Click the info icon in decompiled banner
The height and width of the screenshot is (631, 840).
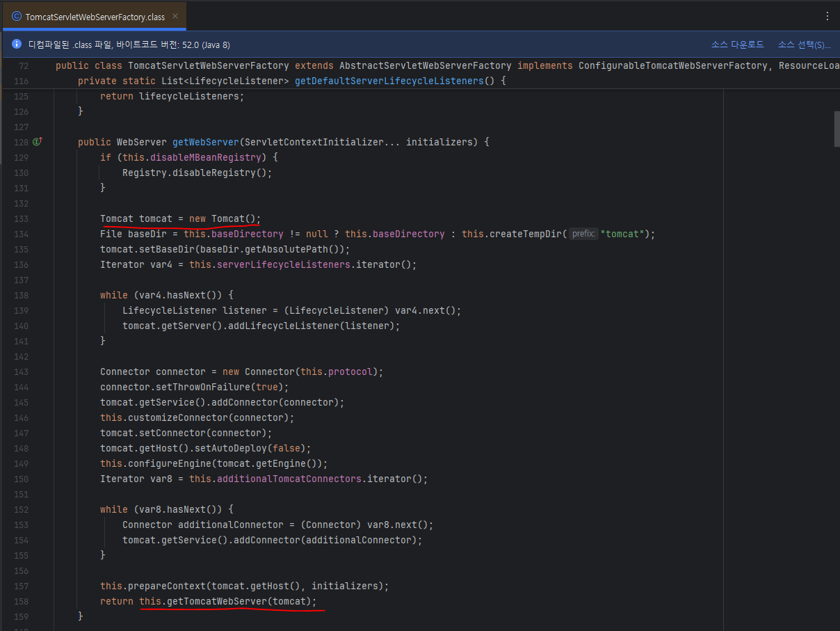coord(17,45)
